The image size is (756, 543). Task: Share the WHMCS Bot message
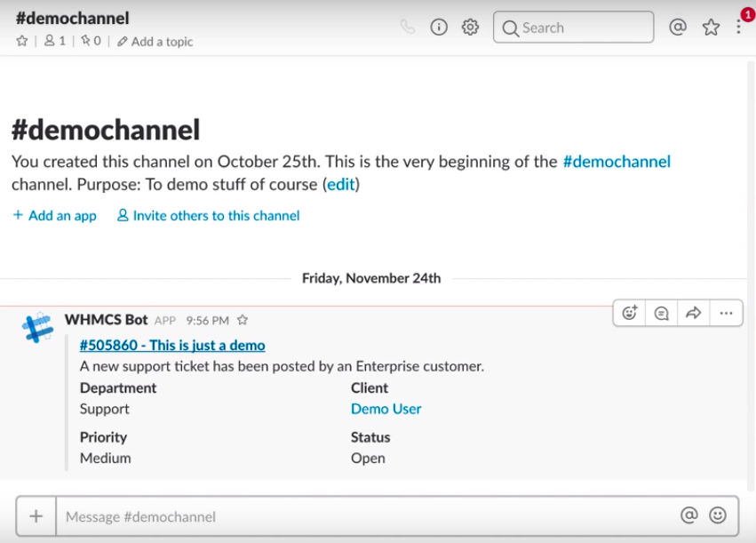coord(695,313)
